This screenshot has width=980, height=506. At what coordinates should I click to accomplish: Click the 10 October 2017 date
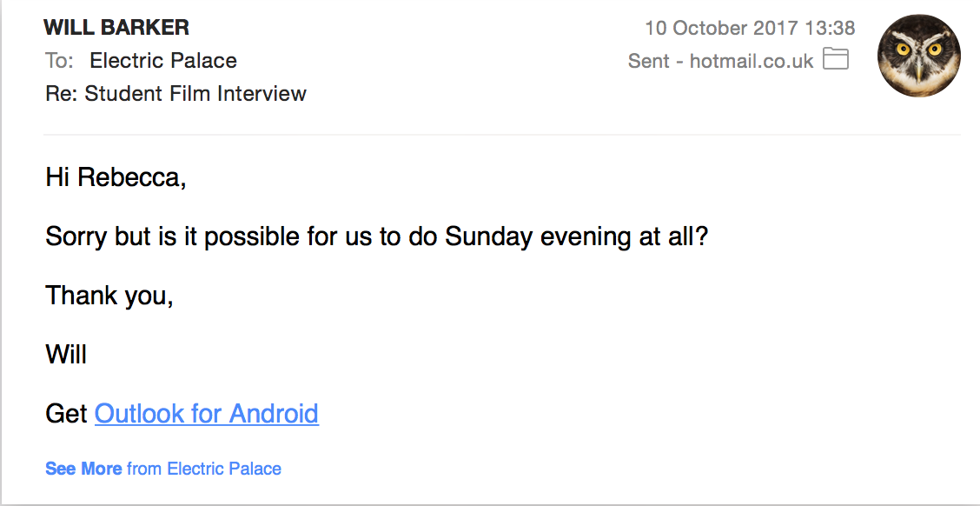(720, 28)
